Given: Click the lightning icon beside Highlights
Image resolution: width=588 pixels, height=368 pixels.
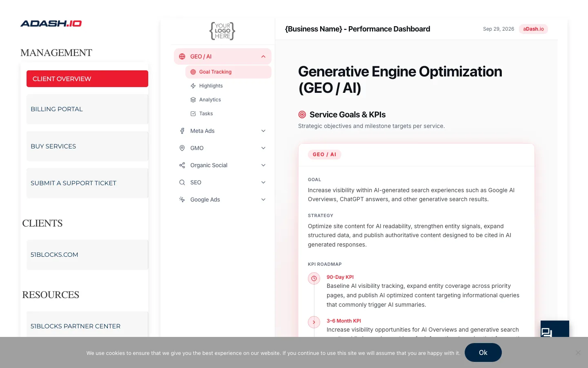Looking at the screenshot, I should pyautogui.click(x=193, y=86).
